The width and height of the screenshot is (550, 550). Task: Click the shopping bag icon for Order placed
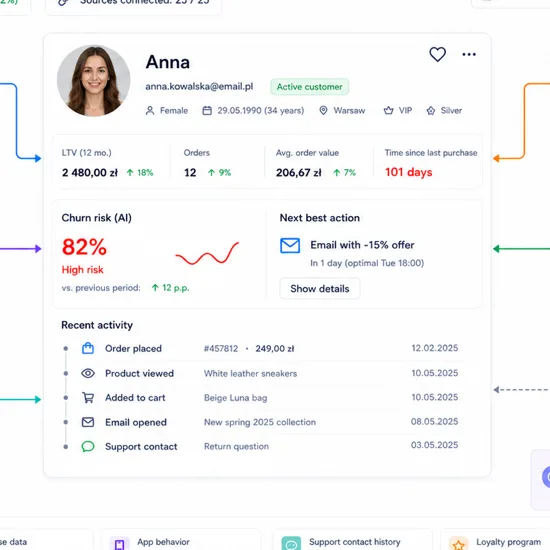point(88,348)
